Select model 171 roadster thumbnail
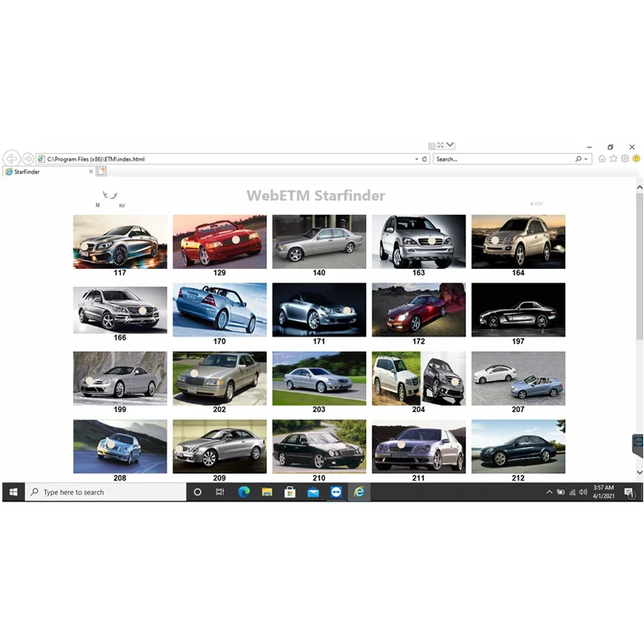Screen dimensions: 644x644 point(319,310)
